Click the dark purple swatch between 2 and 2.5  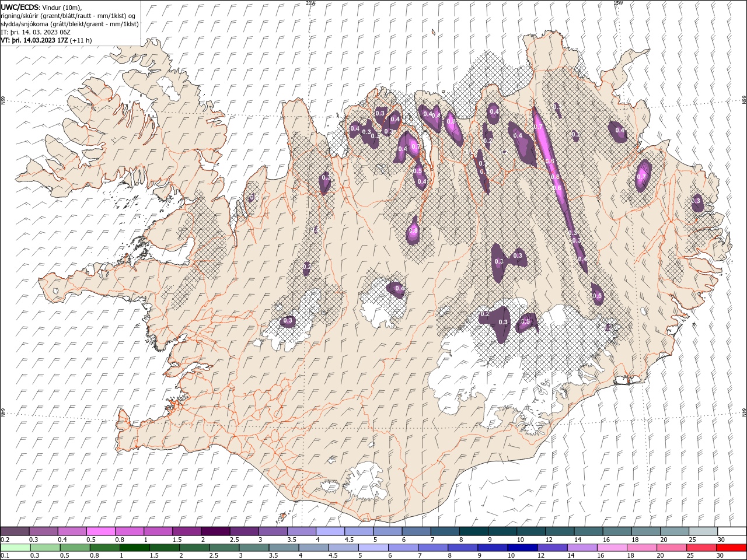(x=215, y=531)
